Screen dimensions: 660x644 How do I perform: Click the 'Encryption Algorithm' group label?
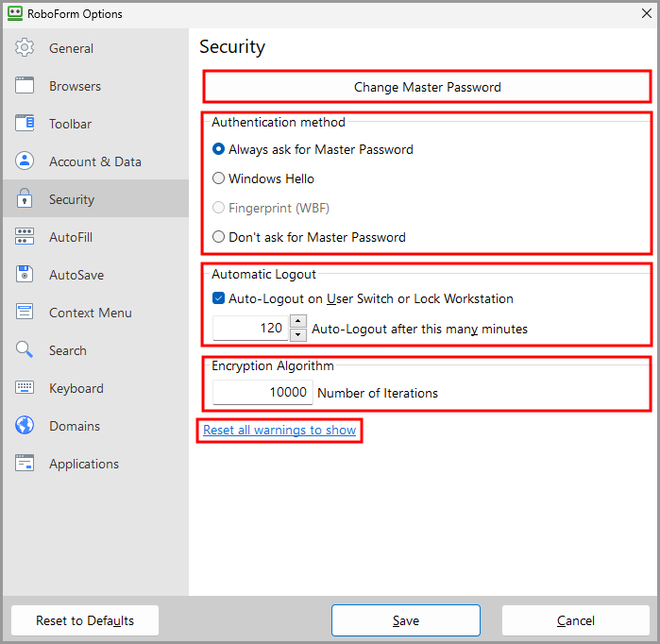[273, 365]
